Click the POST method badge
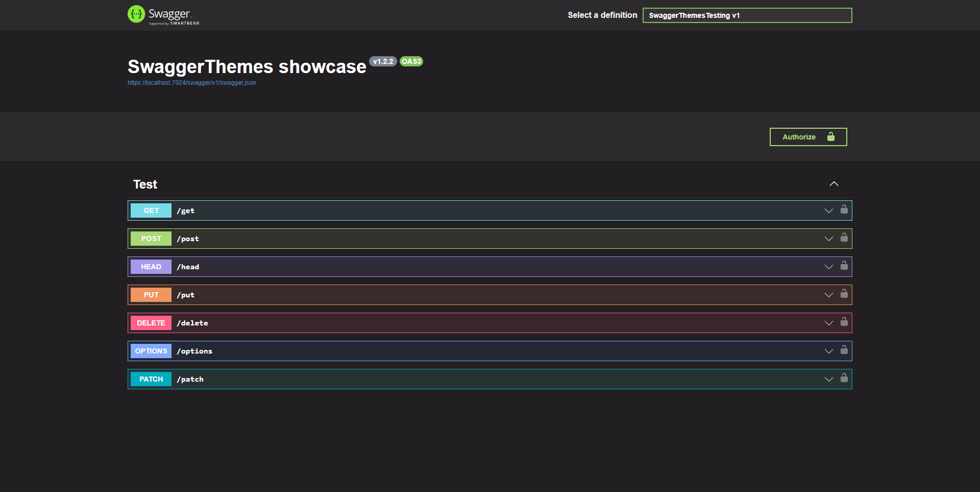980x492 pixels. (151, 239)
